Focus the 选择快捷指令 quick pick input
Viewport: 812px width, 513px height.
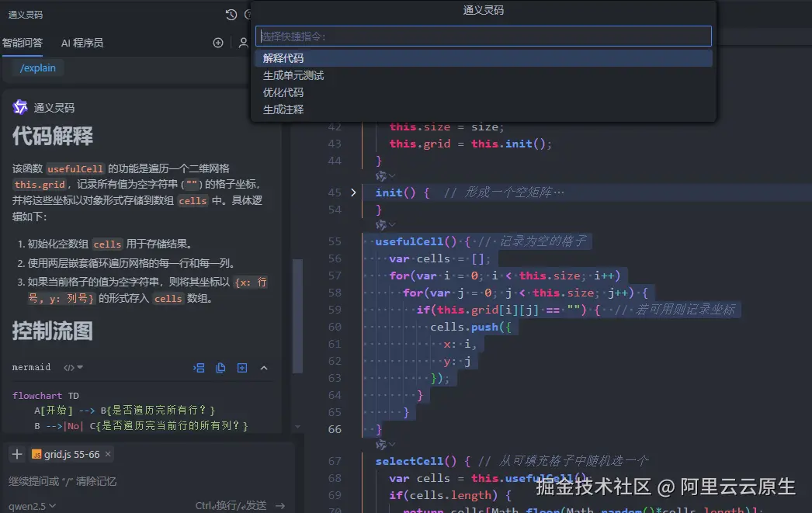(483, 36)
